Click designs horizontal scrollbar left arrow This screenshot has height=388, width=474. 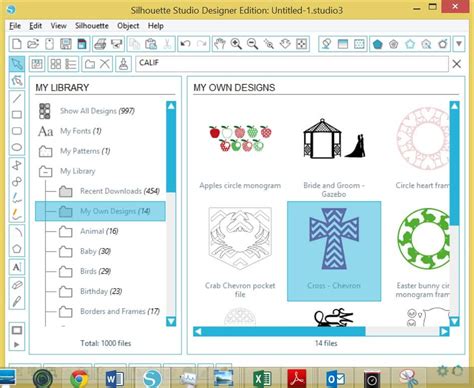[x=198, y=331]
